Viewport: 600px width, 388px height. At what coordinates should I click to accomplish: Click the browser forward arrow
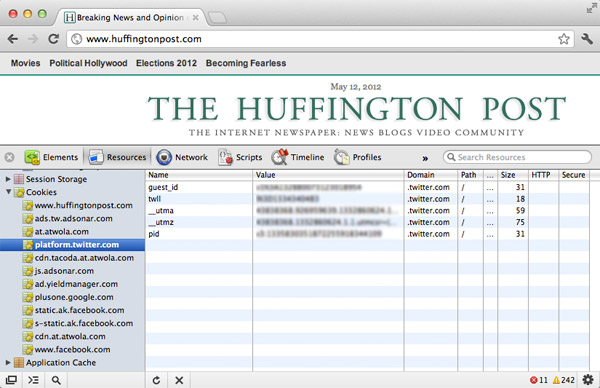pos(33,39)
